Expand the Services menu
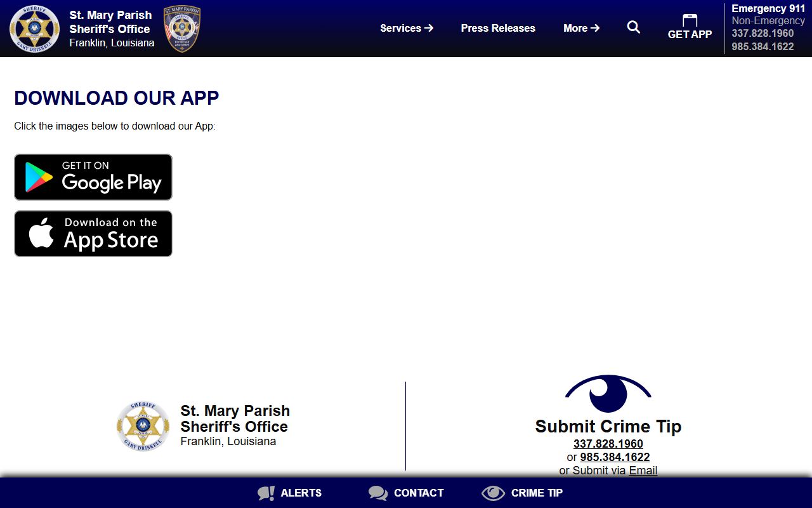The width and height of the screenshot is (812, 508). pos(407,28)
